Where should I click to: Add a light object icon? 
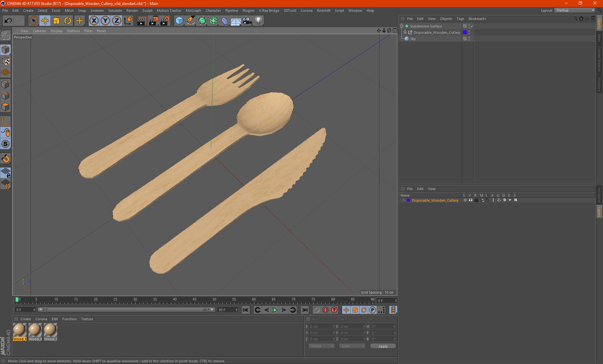[x=259, y=21]
